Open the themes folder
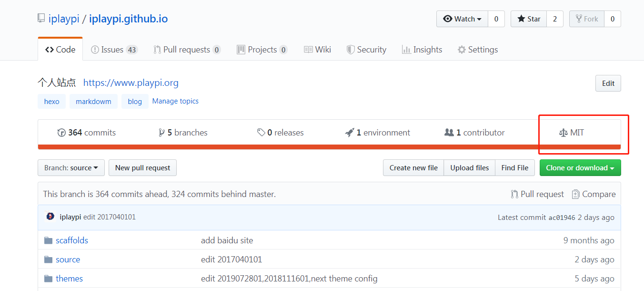The height and width of the screenshot is (291, 644). click(x=70, y=279)
